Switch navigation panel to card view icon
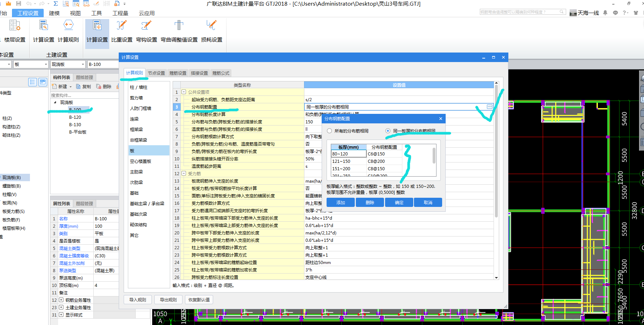The height and width of the screenshot is (325, 644). (x=43, y=82)
